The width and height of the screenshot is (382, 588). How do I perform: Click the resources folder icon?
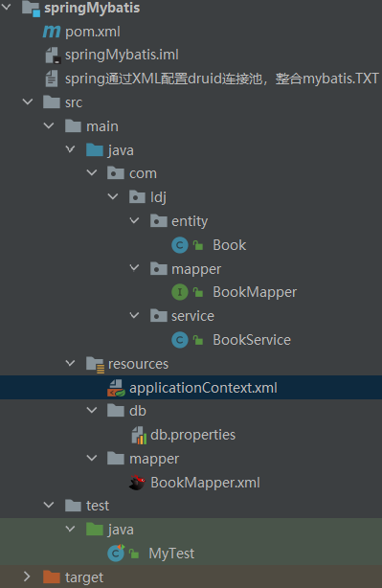click(x=95, y=365)
